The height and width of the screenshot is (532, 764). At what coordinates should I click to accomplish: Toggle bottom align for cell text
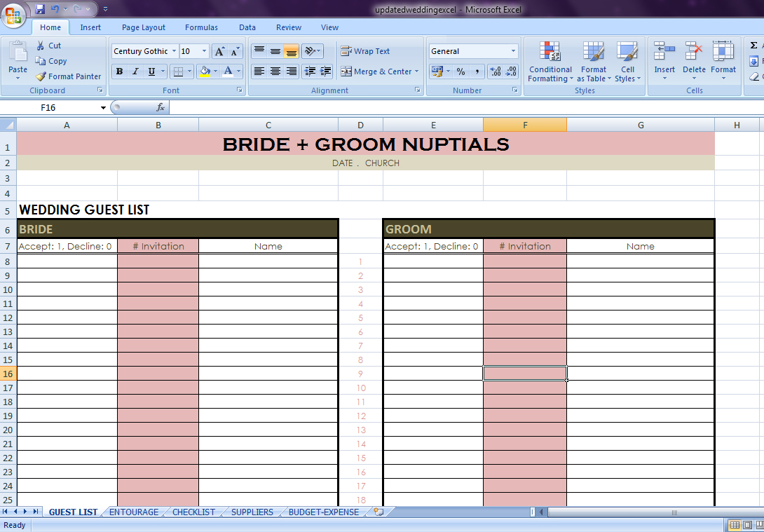[292, 51]
